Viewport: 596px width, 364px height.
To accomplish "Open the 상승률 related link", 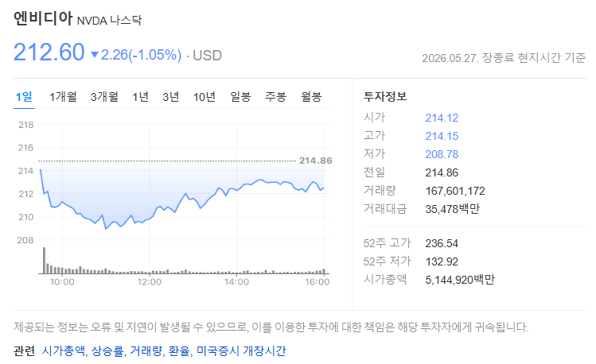I will click(x=107, y=350).
